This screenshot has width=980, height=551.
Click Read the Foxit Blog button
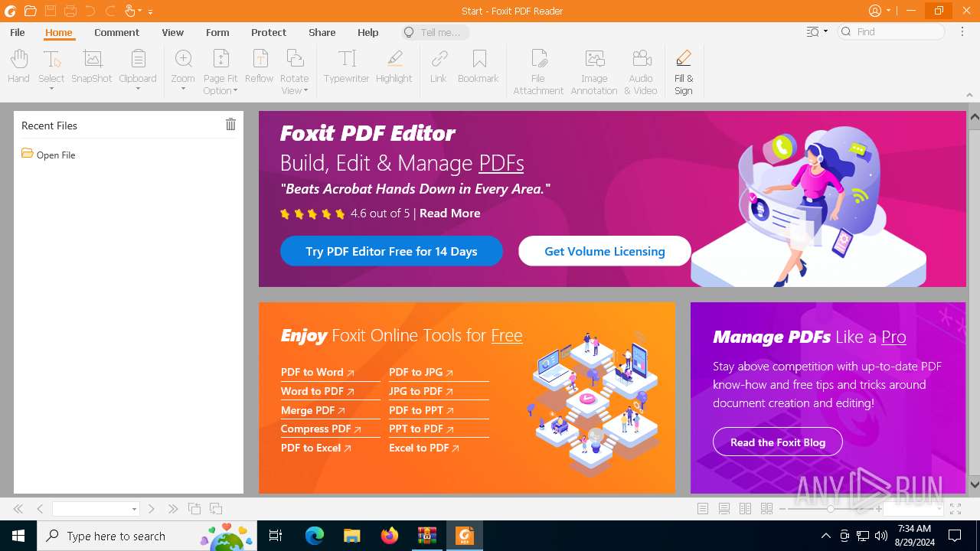778,442
